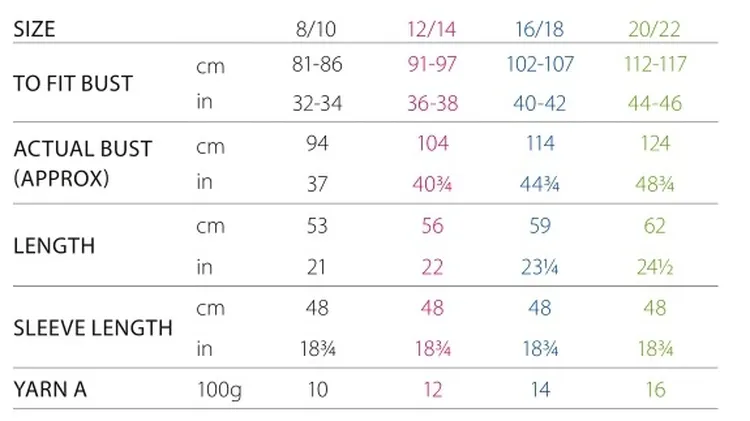Click the TO FIT BUST row label
The width and height of the screenshot is (750, 421).
click(73, 83)
